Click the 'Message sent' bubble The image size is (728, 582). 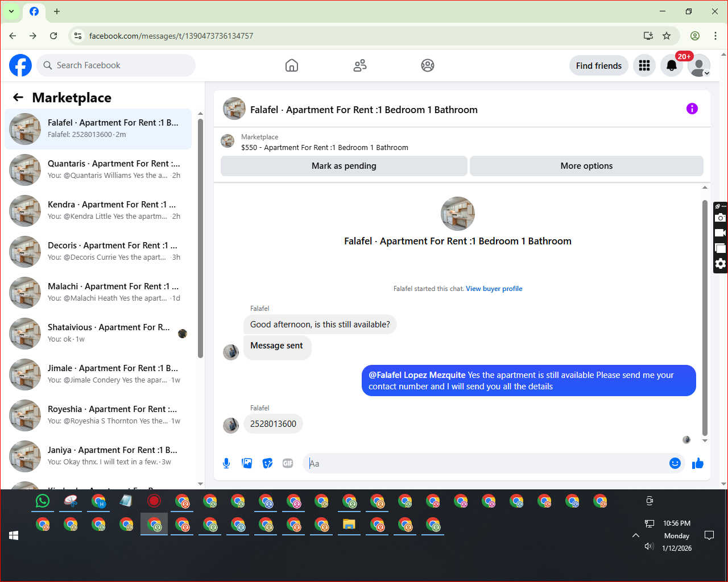(277, 347)
